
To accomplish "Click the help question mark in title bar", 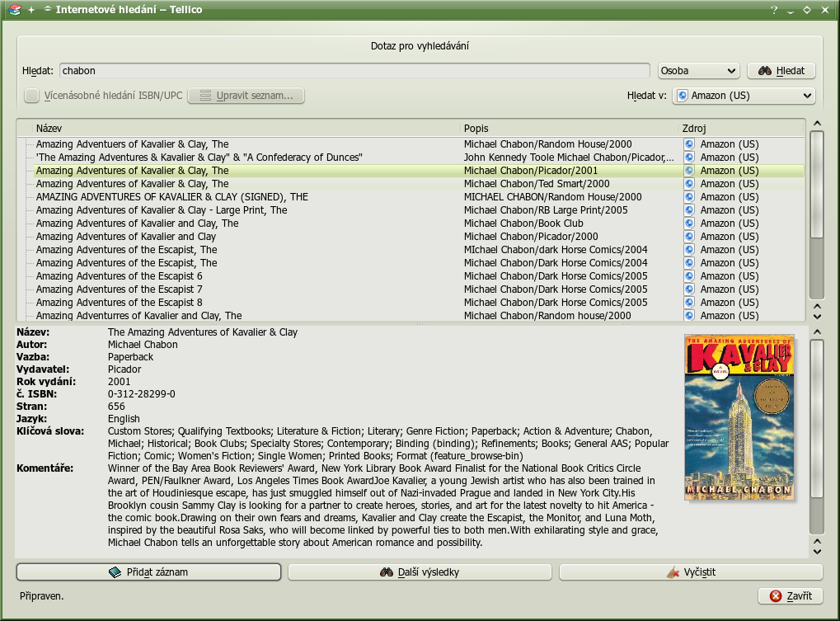I will click(774, 10).
